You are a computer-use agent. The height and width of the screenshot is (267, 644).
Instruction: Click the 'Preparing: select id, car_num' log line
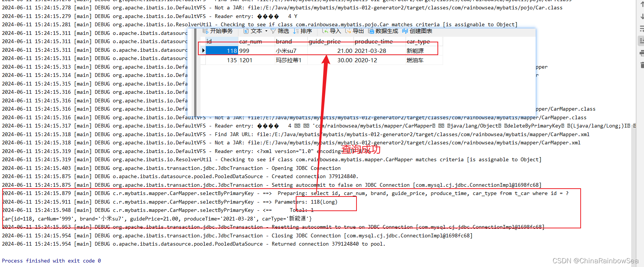point(285,193)
